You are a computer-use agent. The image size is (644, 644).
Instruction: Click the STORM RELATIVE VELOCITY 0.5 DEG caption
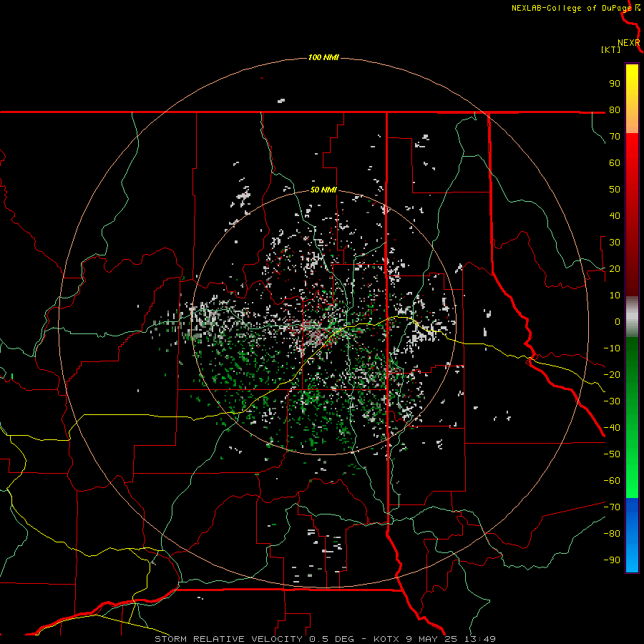254,639
